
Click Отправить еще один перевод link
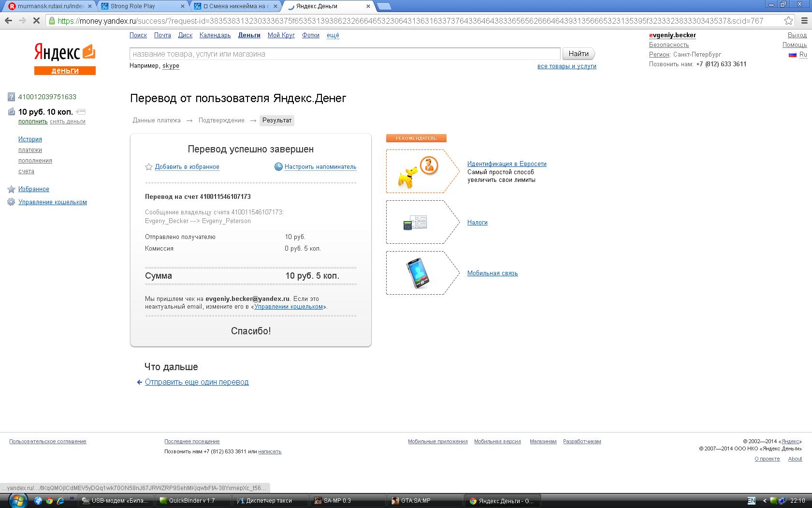pos(197,382)
